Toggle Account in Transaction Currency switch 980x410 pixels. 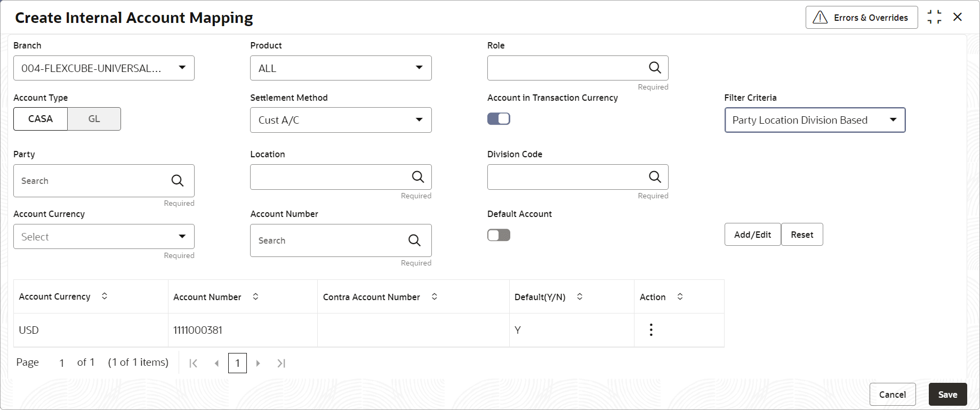[499, 119]
